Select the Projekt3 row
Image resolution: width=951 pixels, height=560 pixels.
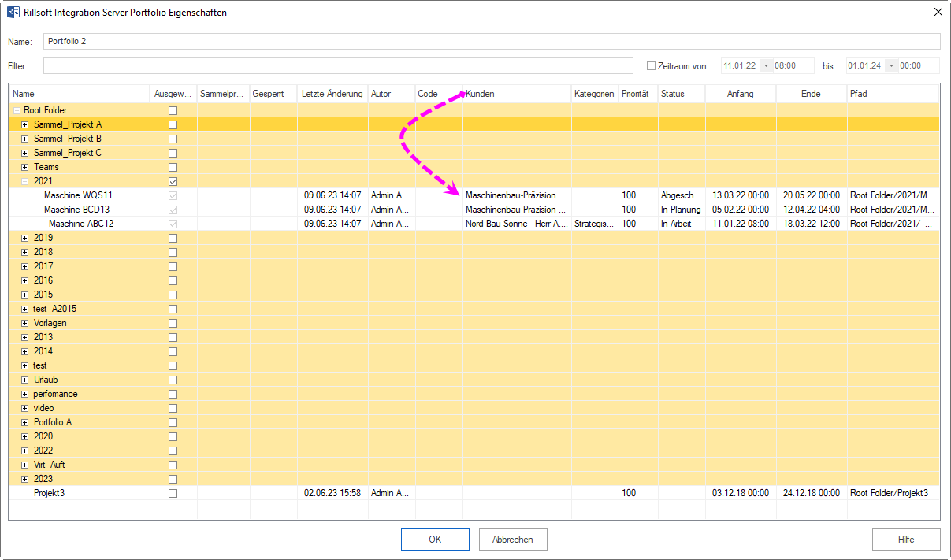coord(474,493)
